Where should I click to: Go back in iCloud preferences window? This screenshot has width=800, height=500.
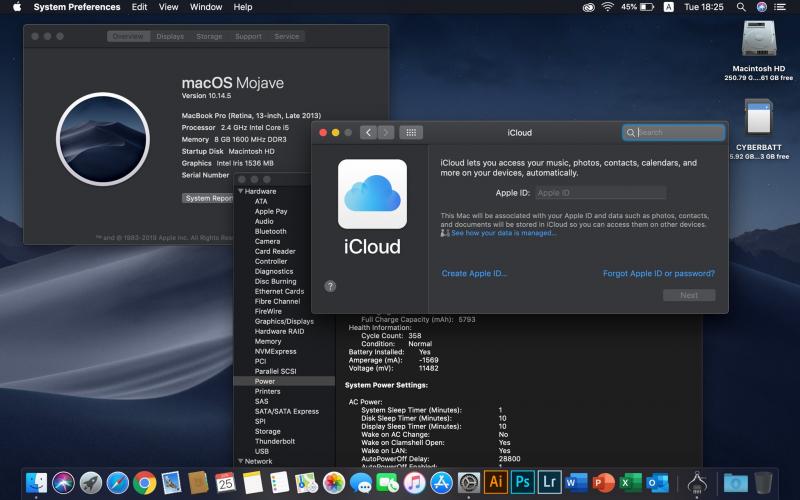[x=368, y=133]
